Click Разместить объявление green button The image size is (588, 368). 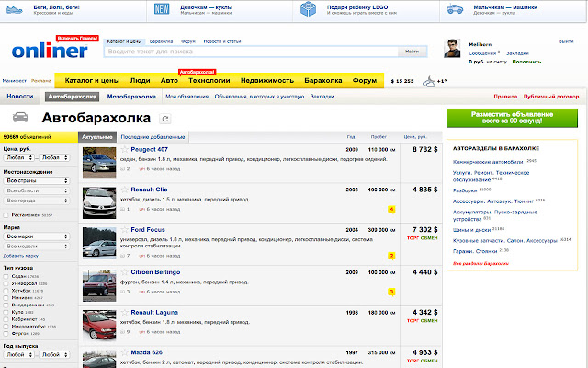tap(512, 118)
